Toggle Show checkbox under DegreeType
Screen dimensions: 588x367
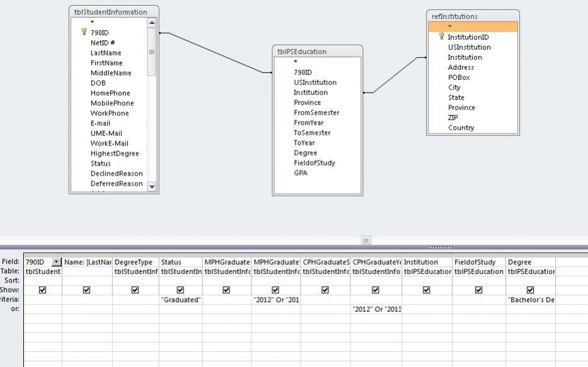pos(135,290)
